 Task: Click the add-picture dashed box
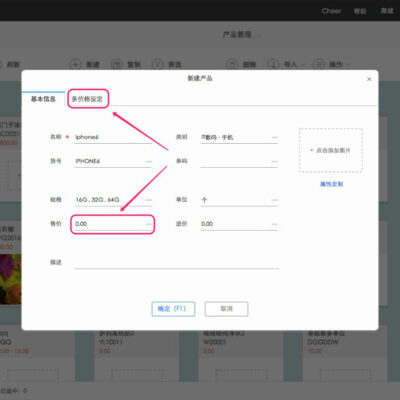[x=331, y=150]
